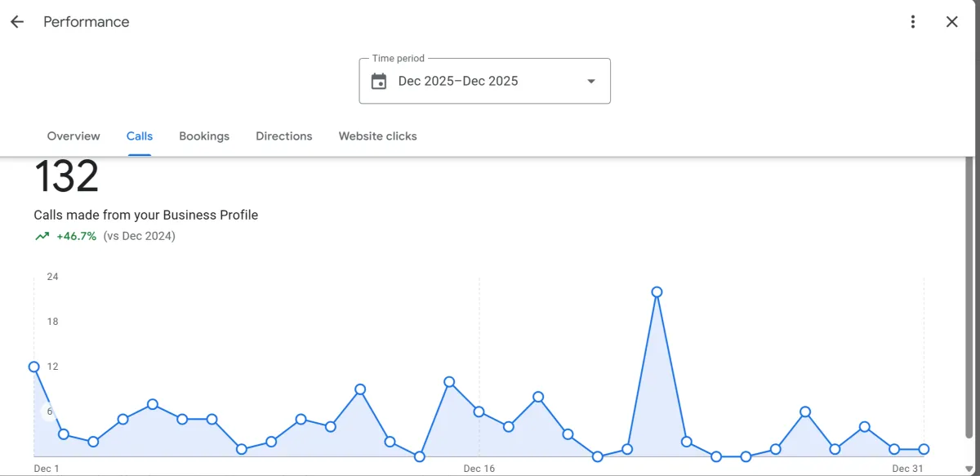Select the Calls tab
Screen dimensions: 980x476
pos(140,136)
